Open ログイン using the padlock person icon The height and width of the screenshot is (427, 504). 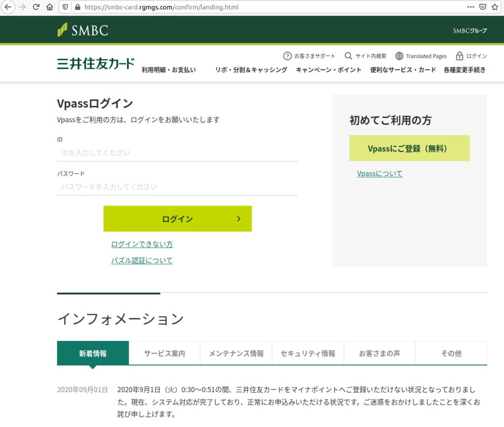coord(459,56)
